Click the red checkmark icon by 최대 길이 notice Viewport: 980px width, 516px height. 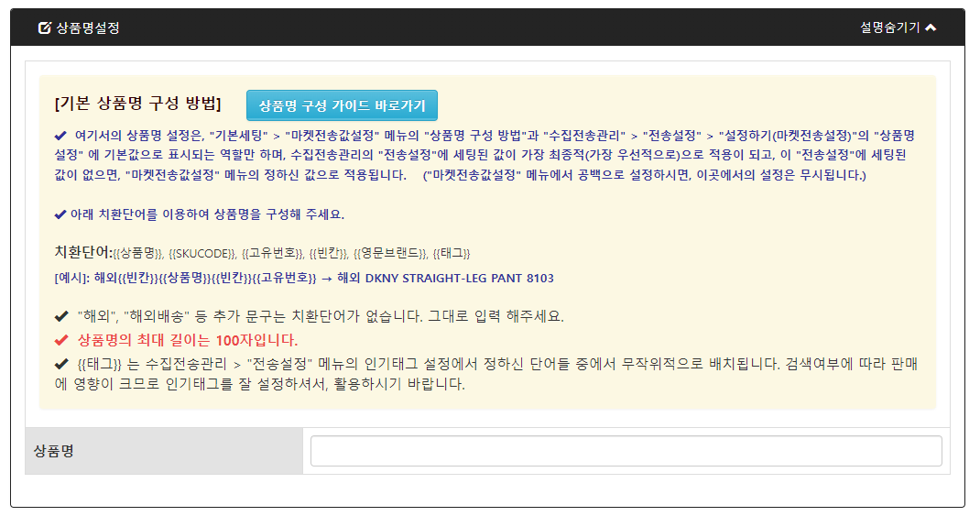coord(61,340)
